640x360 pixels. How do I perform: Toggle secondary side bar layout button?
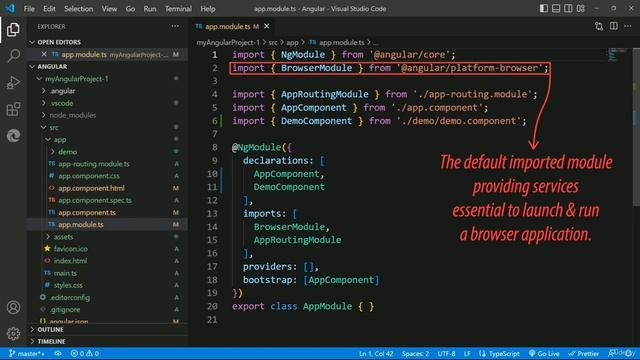[568, 8]
